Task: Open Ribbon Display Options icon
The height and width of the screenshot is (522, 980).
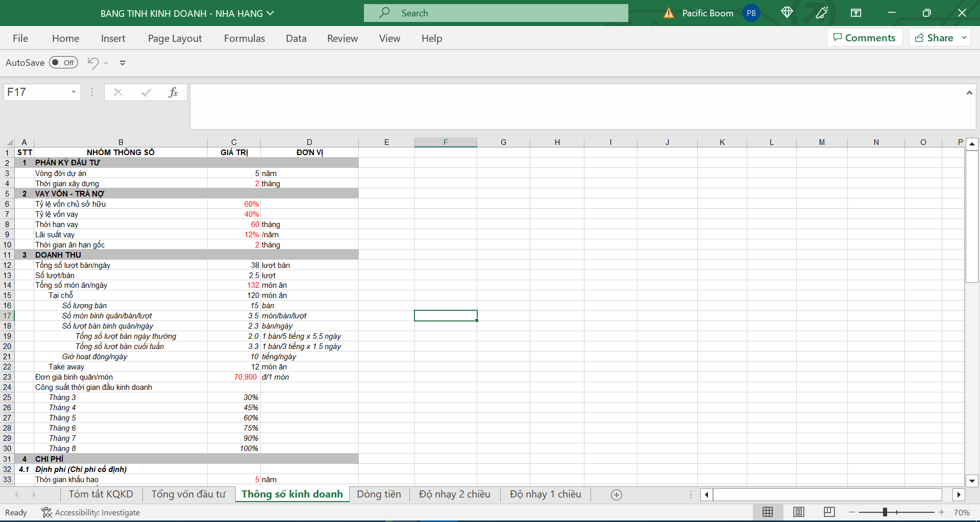Action: (856, 13)
